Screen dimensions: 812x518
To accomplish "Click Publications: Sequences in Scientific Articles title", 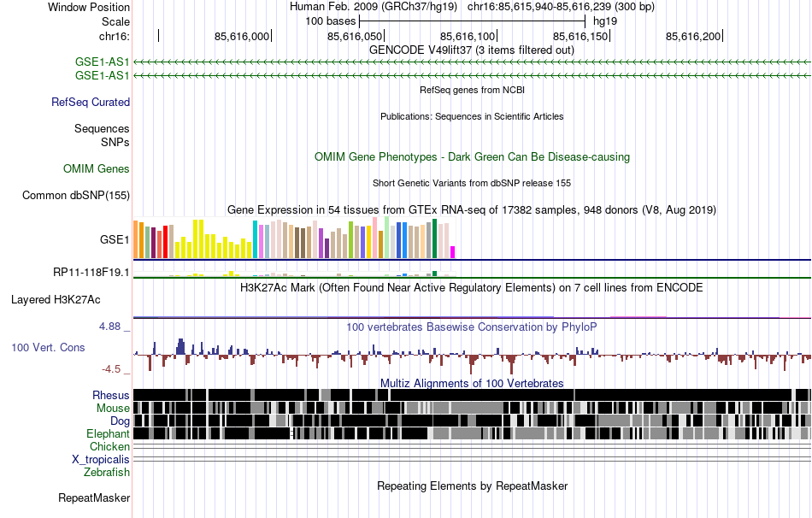I will 472,116.
